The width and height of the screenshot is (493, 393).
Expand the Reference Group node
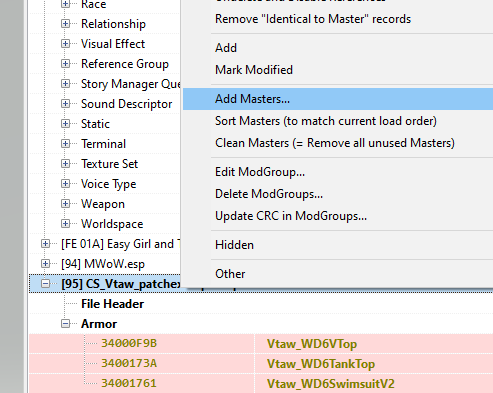pyautogui.click(x=66, y=64)
